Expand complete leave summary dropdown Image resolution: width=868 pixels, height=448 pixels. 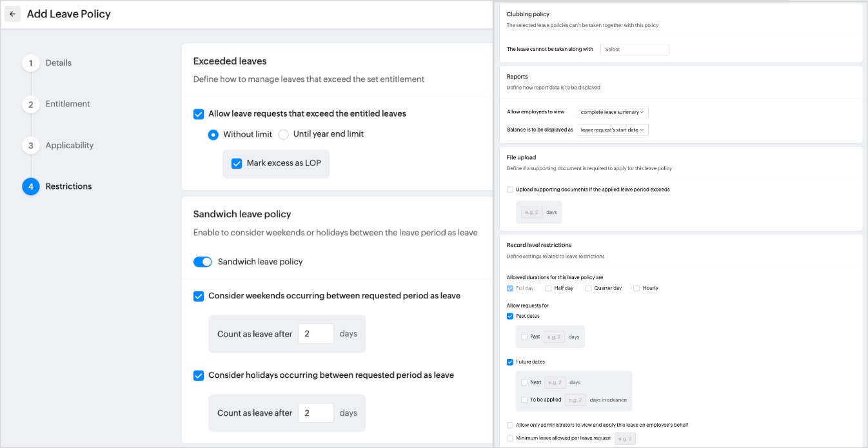coord(613,112)
